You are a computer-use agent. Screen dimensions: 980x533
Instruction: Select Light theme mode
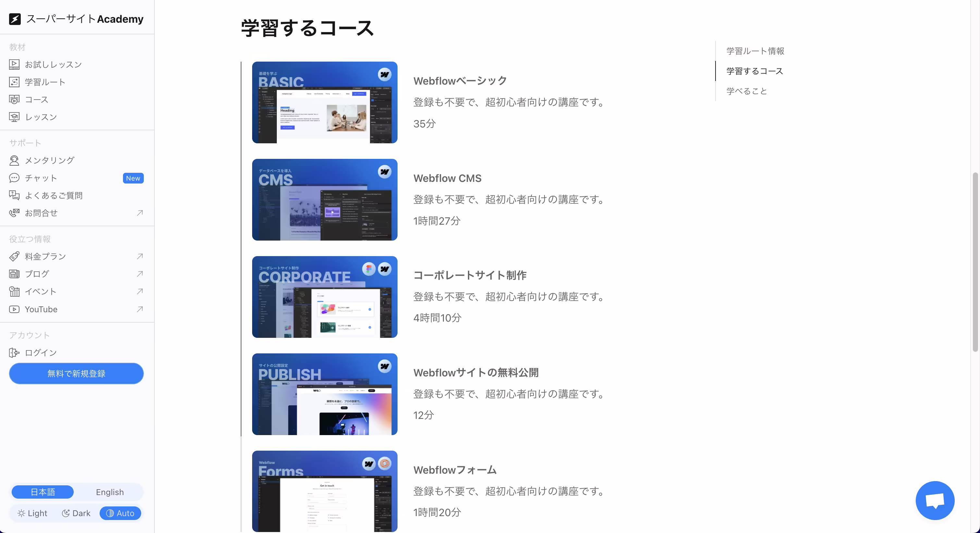point(32,513)
